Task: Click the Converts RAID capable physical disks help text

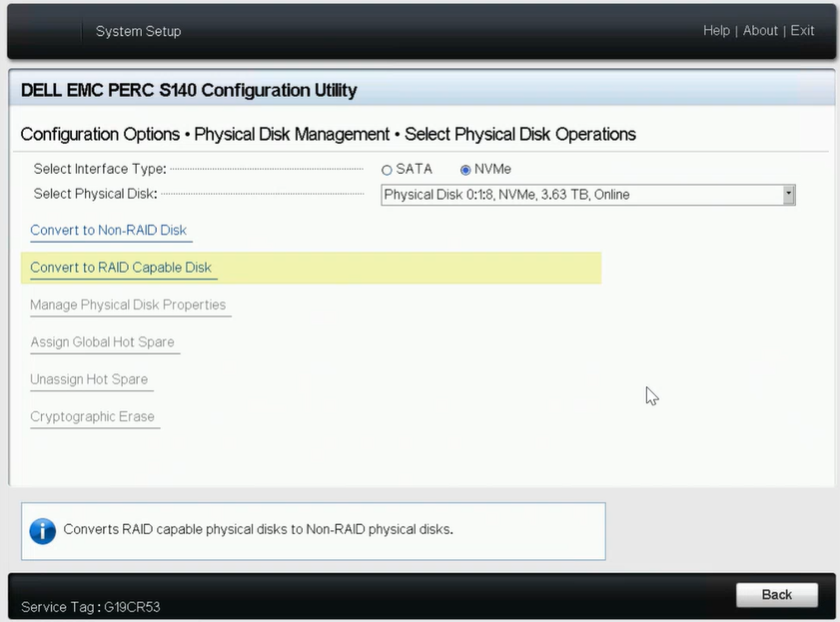Action: pyautogui.click(x=259, y=529)
